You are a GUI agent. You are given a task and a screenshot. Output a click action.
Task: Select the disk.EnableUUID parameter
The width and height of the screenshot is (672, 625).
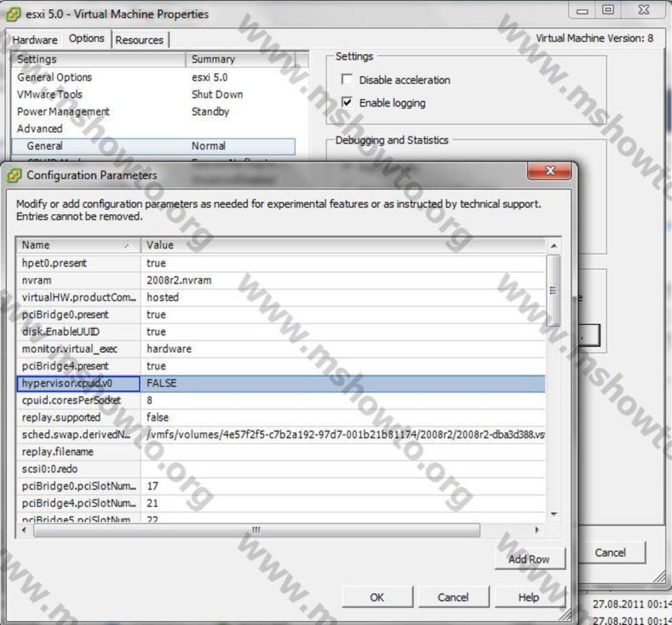tap(79, 332)
